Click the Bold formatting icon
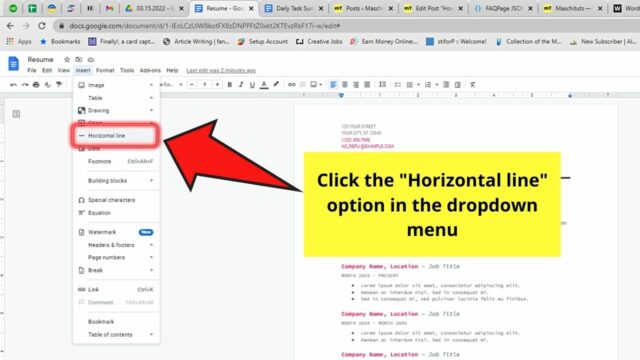 click(x=230, y=84)
